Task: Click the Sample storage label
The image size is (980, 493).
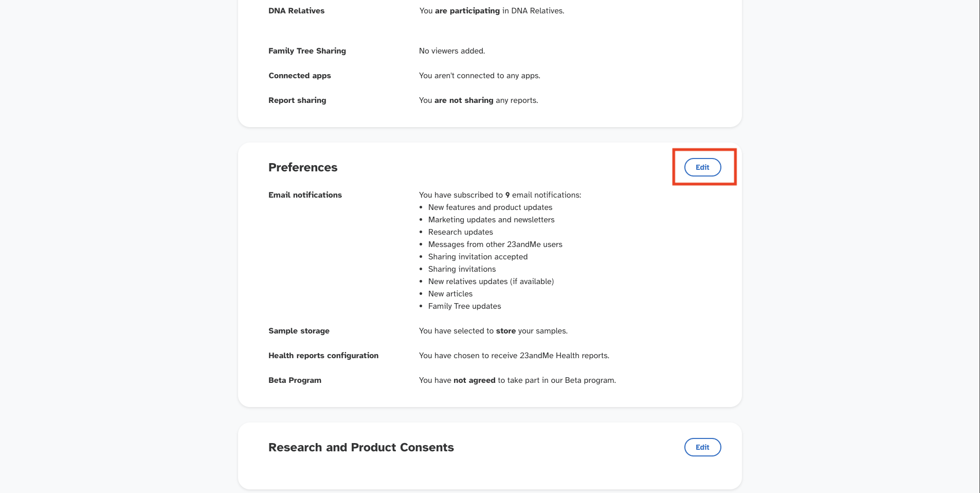Action: coord(299,331)
